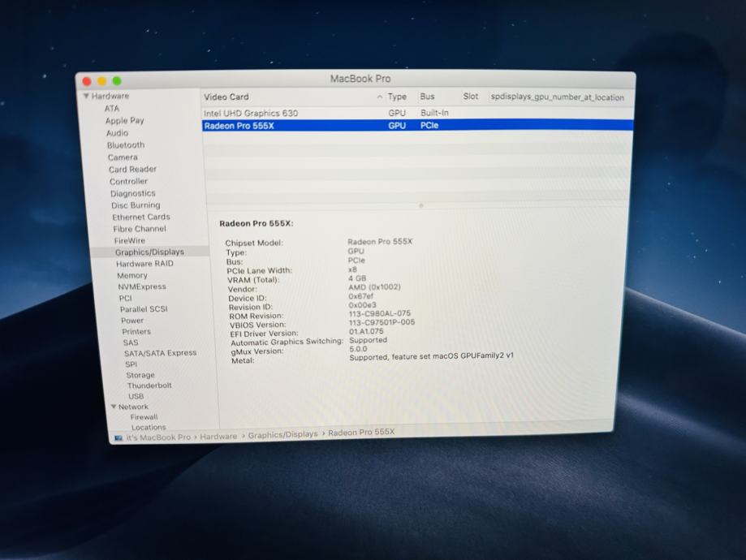Select Printers in sidebar
The image size is (746, 560).
tap(136, 331)
